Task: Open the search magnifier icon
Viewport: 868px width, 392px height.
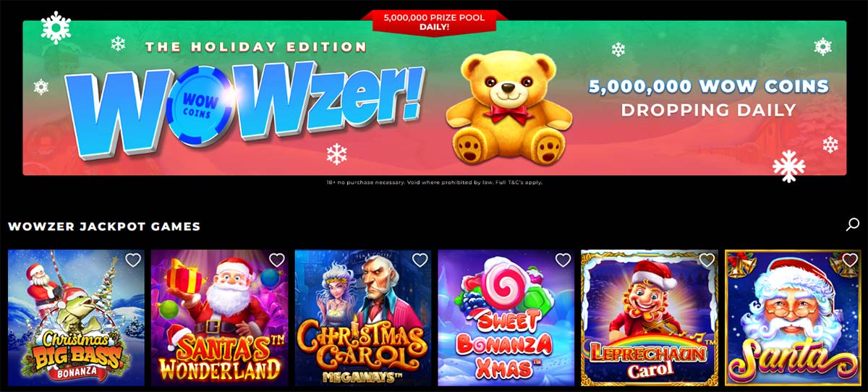Action: click(853, 225)
